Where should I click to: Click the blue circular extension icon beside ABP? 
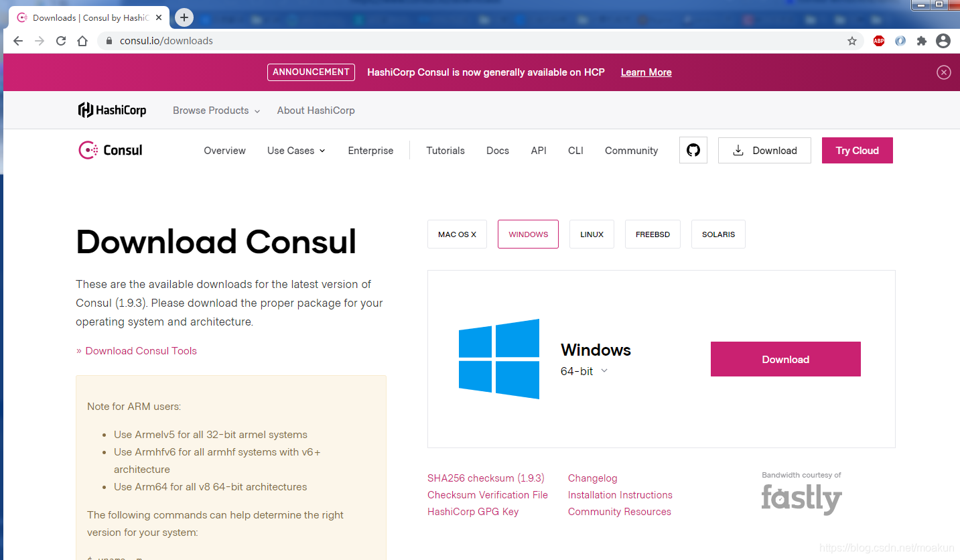coord(900,41)
